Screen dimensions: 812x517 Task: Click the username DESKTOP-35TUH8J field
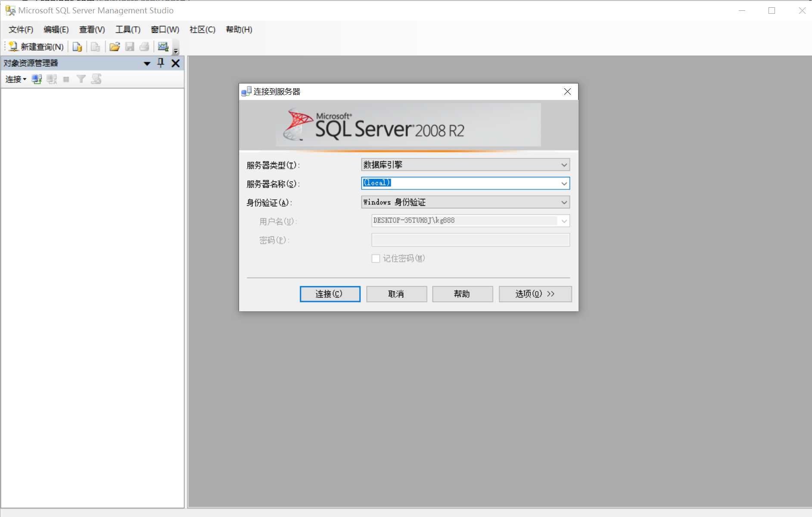[470, 221]
